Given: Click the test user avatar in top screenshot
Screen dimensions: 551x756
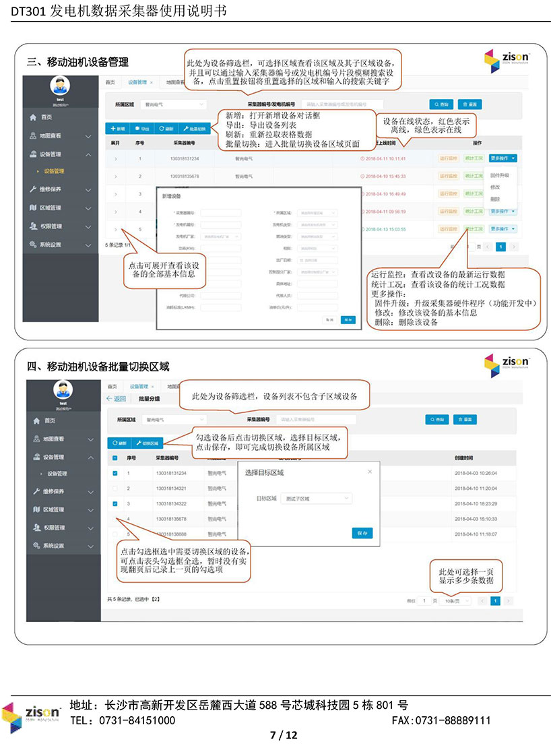Looking at the screenshot, I should point(61,86).
